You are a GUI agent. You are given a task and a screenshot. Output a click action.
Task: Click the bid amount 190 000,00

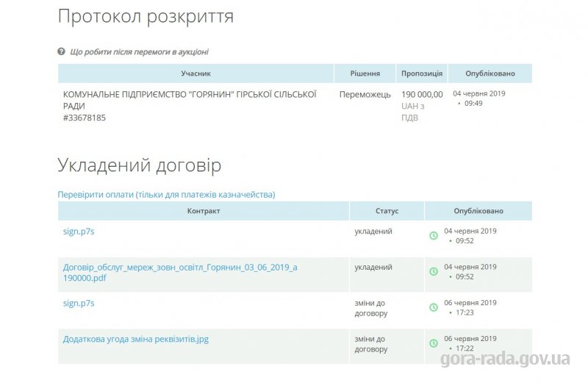[x=422, y=95]
